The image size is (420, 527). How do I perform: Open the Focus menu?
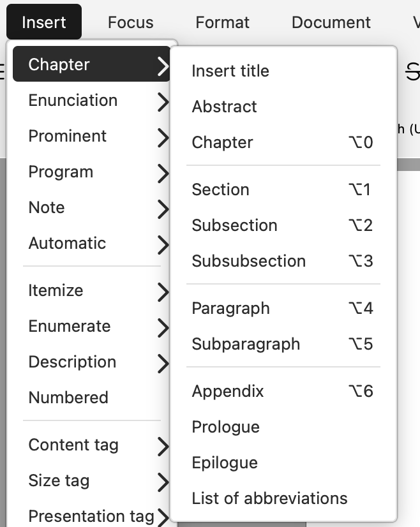tap(130, 22)
